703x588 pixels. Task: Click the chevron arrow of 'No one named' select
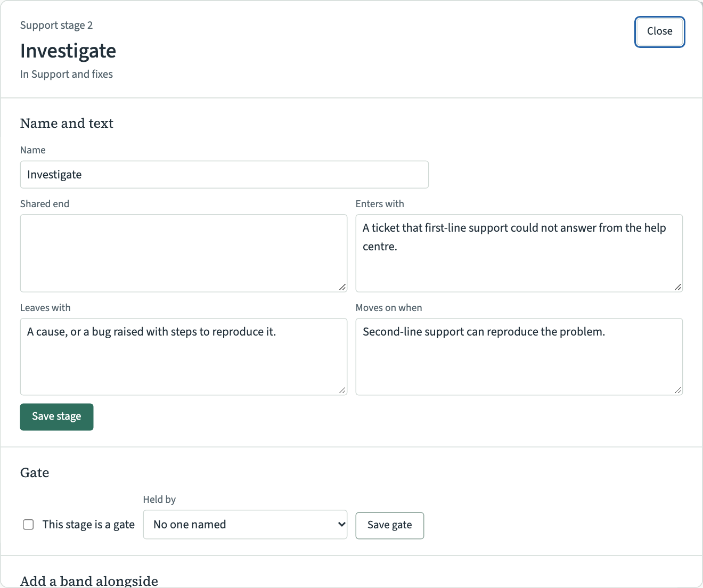coord(341,525)
